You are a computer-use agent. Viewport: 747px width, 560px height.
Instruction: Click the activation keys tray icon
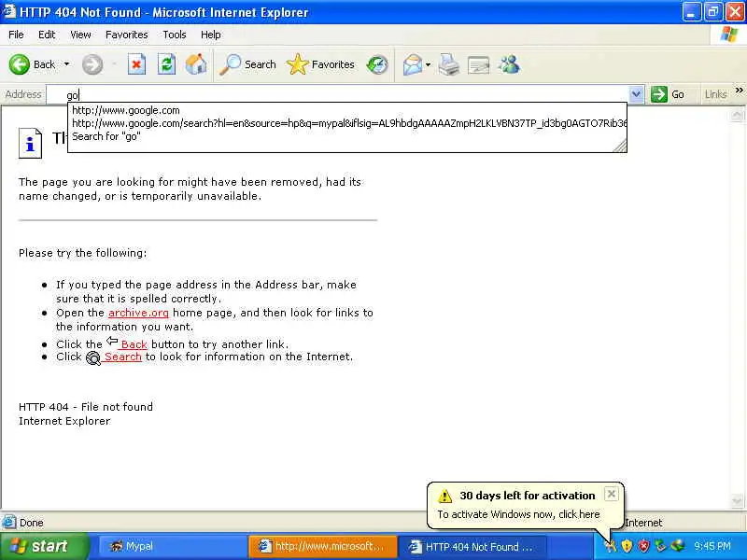611,546
